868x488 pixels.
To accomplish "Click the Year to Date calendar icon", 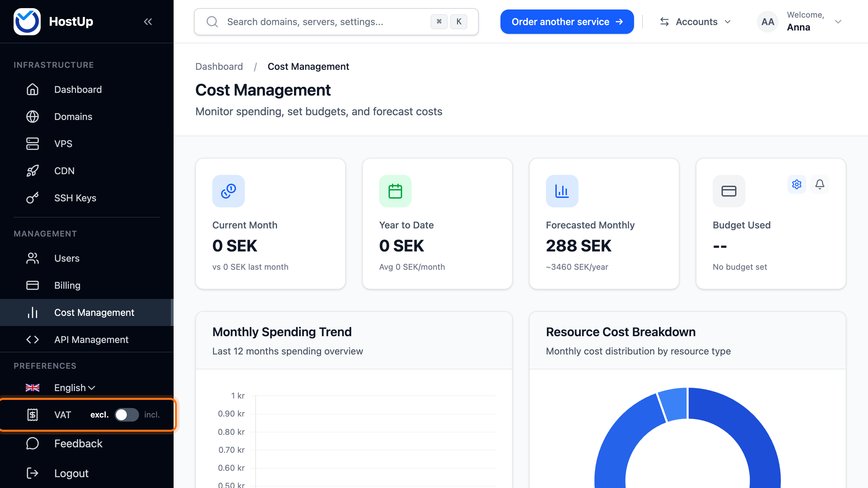I will (x=395, y=191).
